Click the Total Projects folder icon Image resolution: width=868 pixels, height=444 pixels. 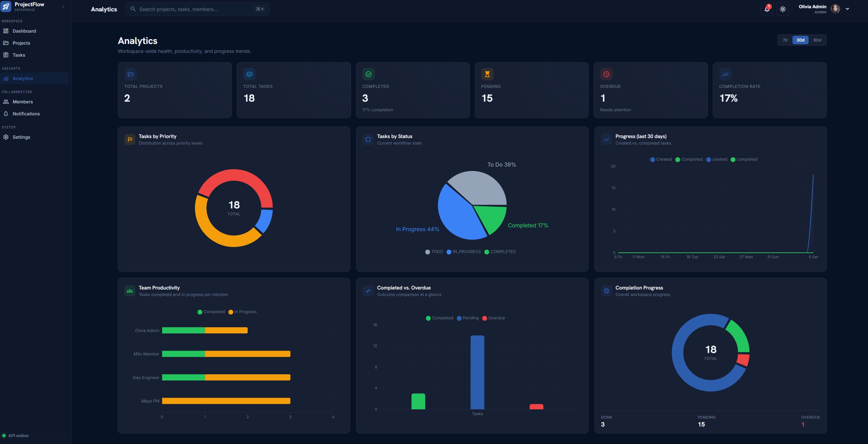pos(131,74)
